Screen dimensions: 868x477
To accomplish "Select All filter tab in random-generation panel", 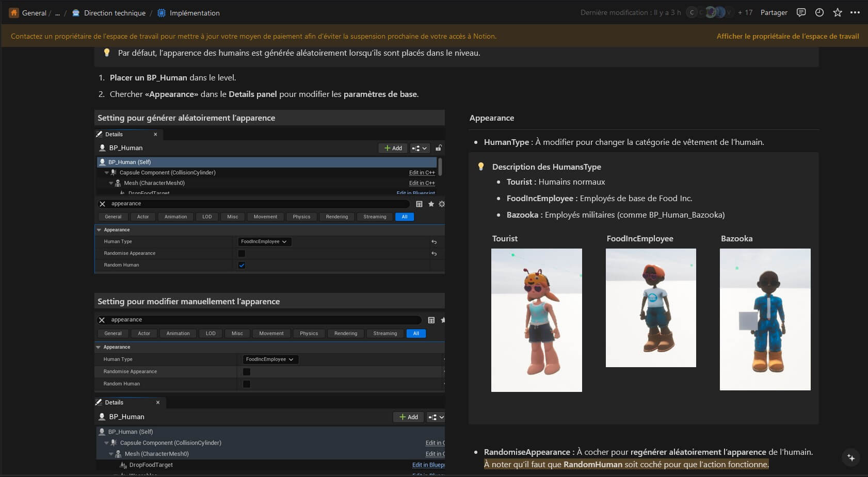I will click(405, 217).
